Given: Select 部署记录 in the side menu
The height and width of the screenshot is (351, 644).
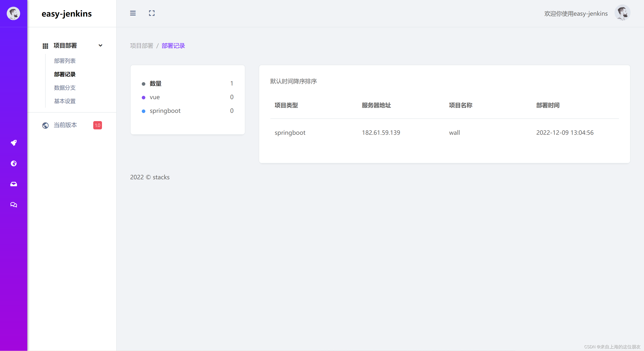Looking at the screenshot, I should (65, 74).
